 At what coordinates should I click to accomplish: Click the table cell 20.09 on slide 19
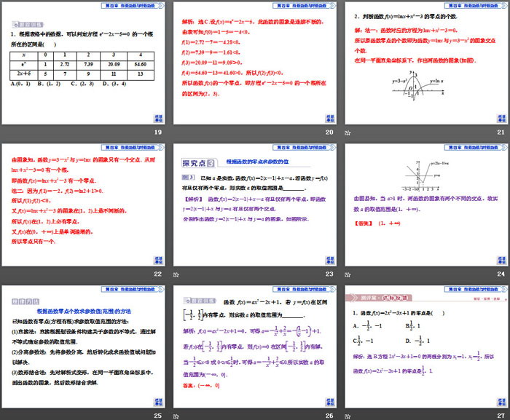tap(114, 64)
